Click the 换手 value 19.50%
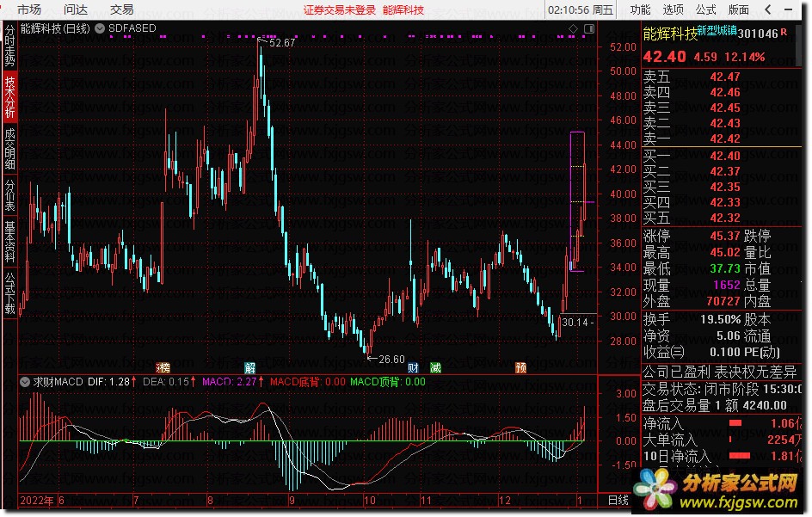 (x=720, y=320)
